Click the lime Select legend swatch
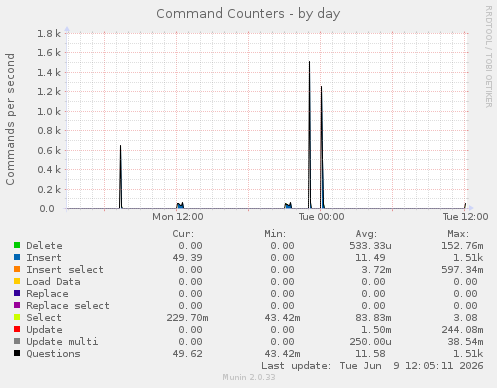This screenshot has width=497, height=388. 17,317
